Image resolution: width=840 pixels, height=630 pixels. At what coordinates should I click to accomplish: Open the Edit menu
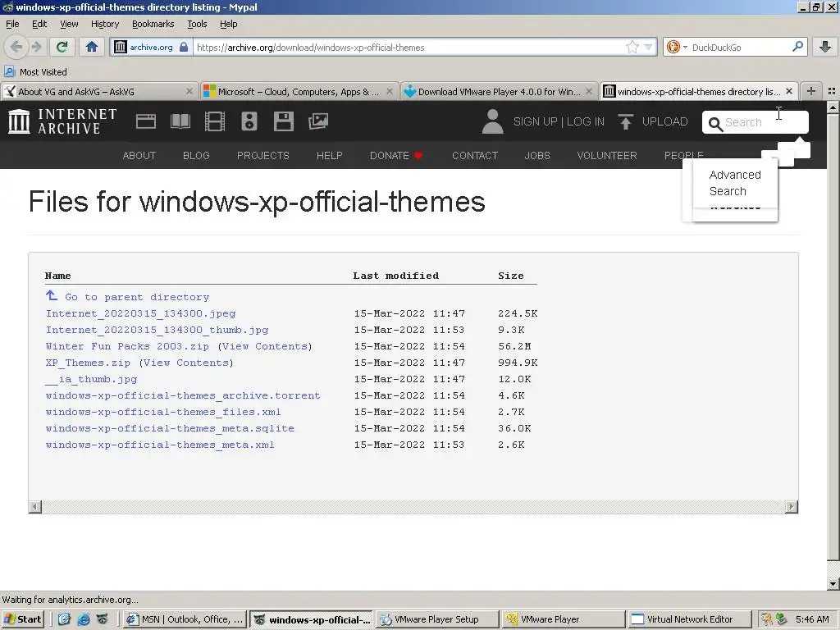39,24
